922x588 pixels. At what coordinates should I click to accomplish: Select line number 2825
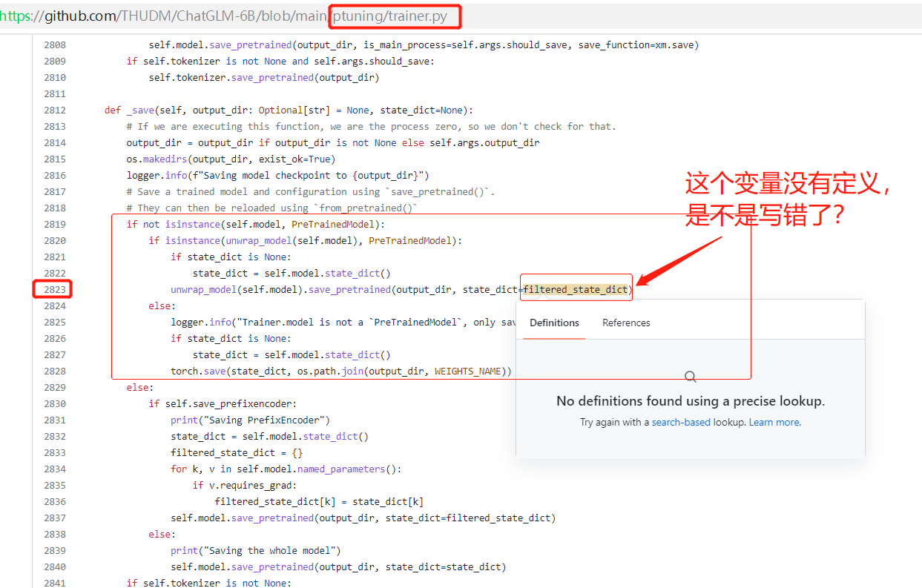coord(55,322)
